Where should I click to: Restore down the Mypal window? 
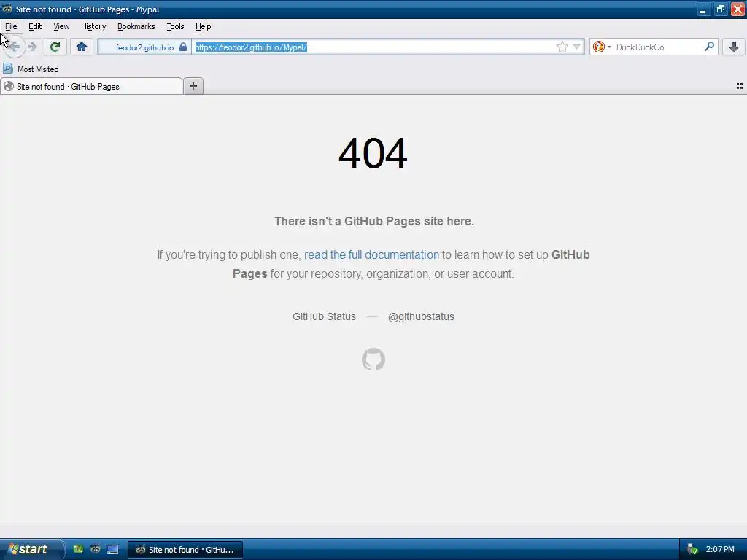721,9
